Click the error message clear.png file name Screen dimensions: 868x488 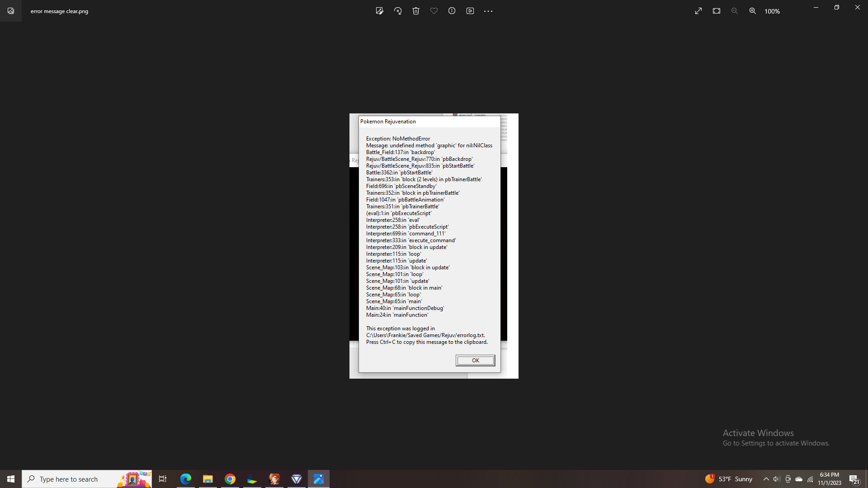click(x=59, y=11)
